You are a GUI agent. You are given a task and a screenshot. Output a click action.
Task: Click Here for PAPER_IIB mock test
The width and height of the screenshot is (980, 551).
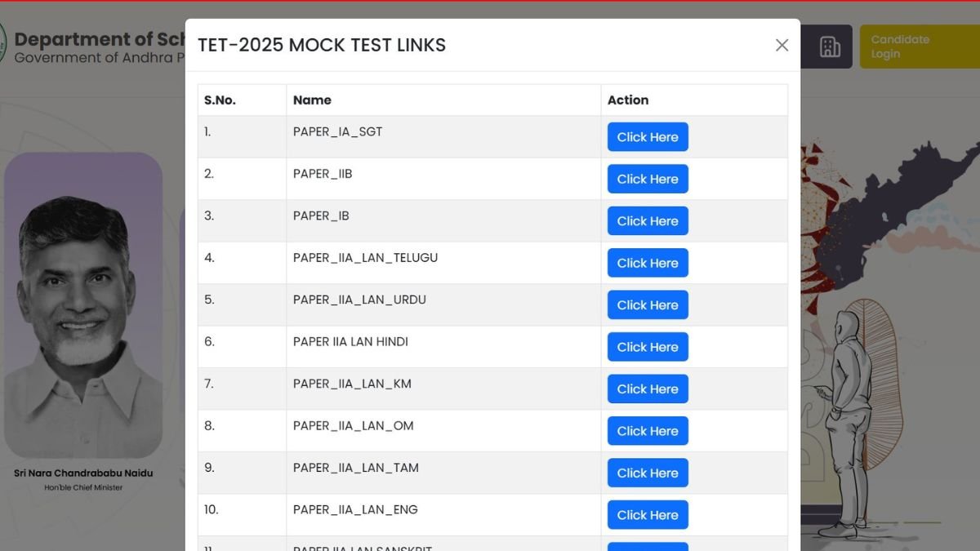[x=647, y=179]
